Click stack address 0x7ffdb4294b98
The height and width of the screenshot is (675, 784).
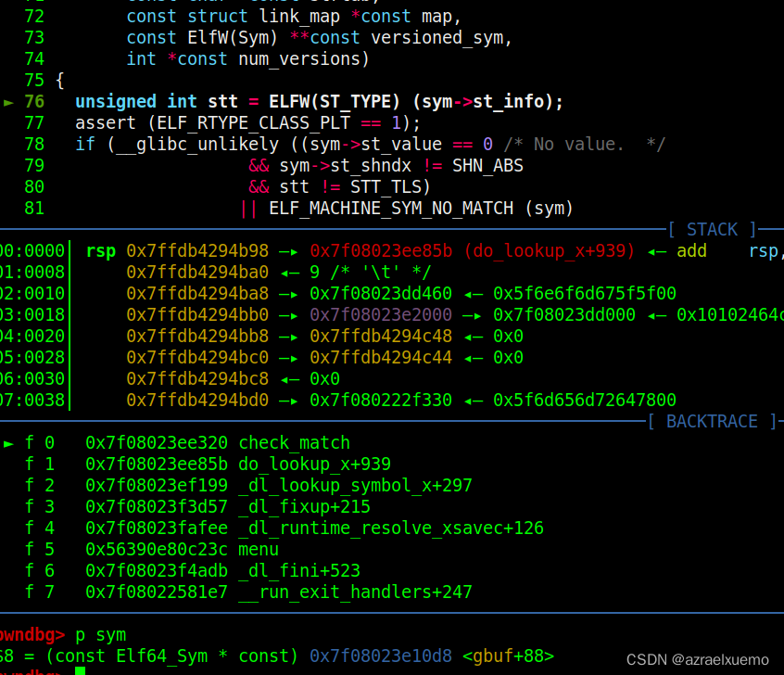[x=197, y=250]
